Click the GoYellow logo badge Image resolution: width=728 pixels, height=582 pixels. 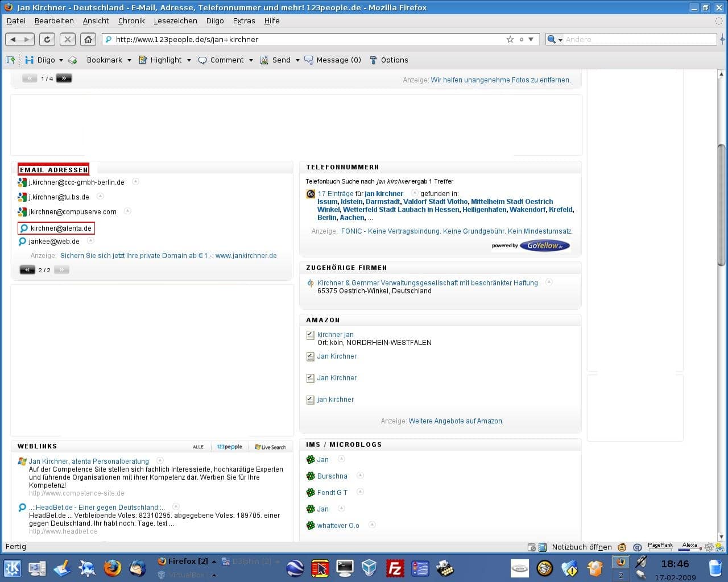click(x=545, y=246)
